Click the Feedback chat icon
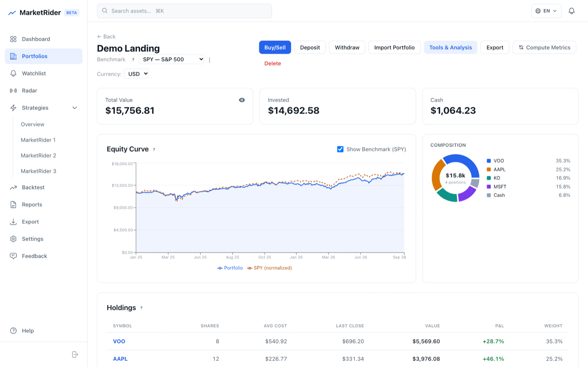 click(x=13, y=256)
